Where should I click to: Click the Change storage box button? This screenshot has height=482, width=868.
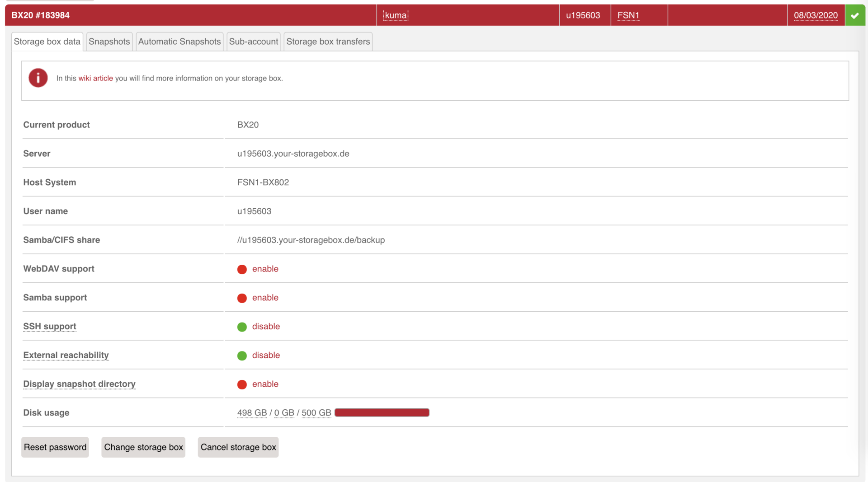tap(143, 447)
